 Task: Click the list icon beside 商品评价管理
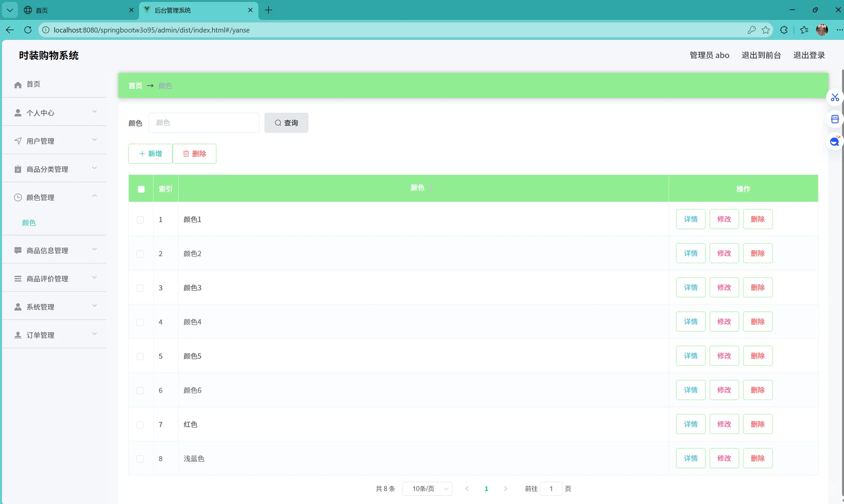[18, 279]
